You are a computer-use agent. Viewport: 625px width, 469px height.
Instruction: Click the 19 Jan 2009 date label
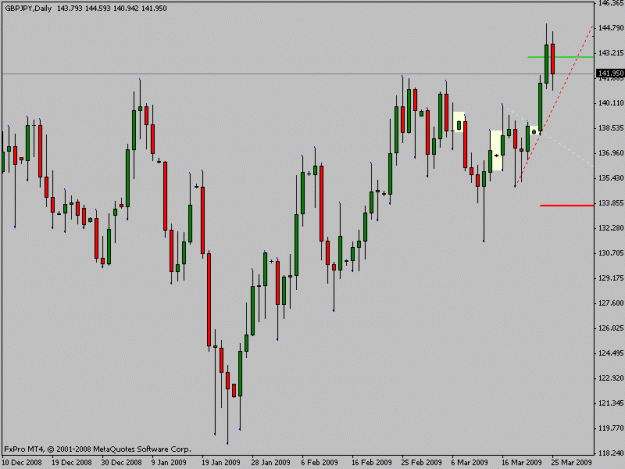click(x=220, y=462)
